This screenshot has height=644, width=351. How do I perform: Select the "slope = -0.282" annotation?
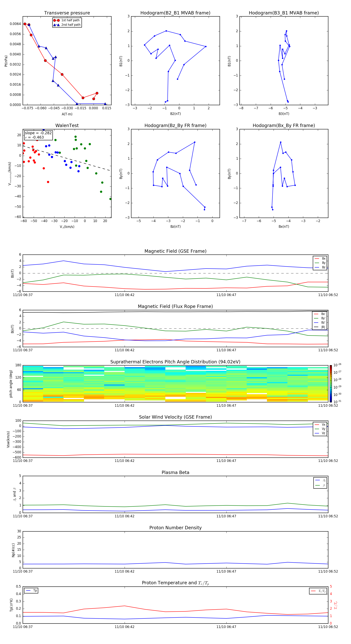pyautogui.click(x=38, y=133)
